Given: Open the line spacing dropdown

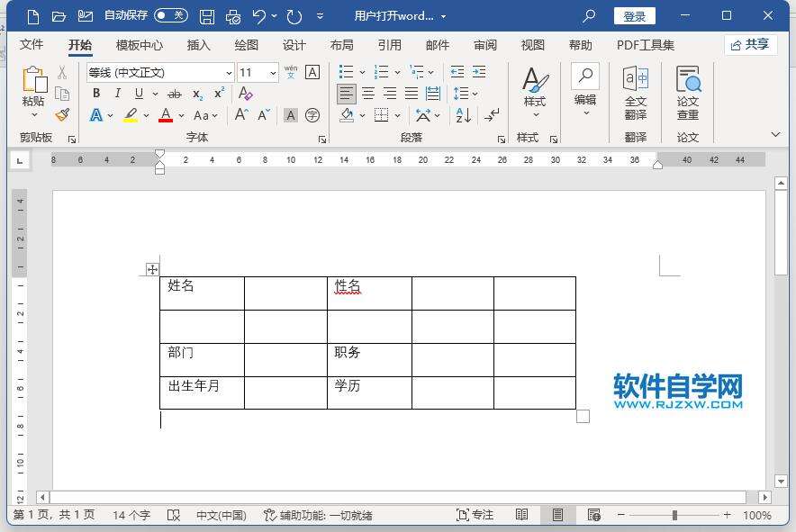Looking at the screenshot, I should coord(466,94).
